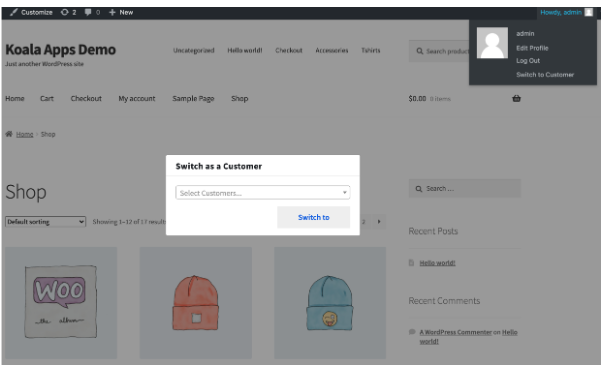Viewport: 601px width, 372px height.
Task: Open Customize in the admin bar
Action: coord(31,12)
